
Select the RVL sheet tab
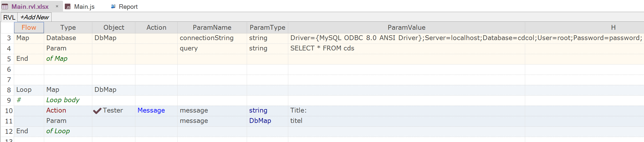pyautogui.click(x=9, y=17)
